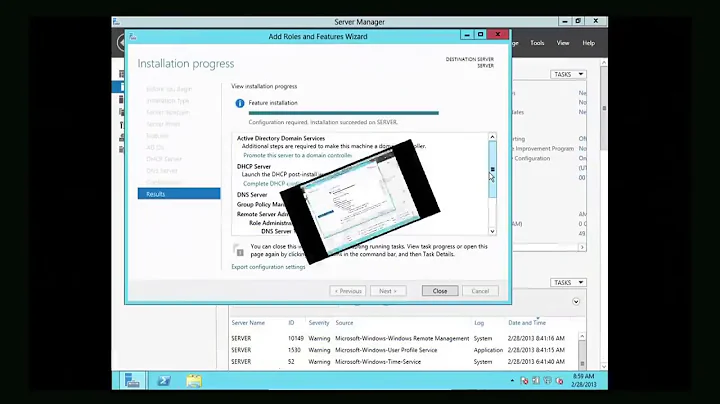
Task: Click the results list scroll up arrow
Action: (492, 137)
